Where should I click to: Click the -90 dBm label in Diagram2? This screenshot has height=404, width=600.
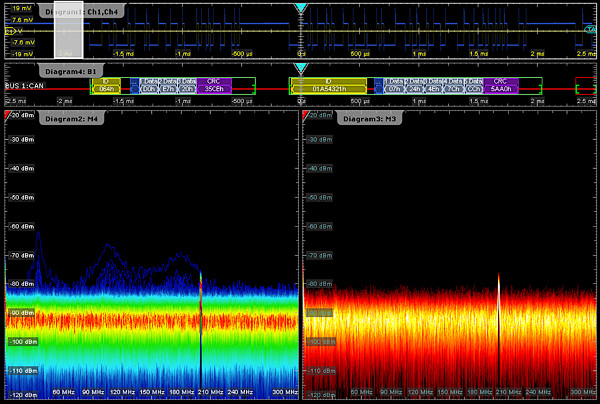click(22, 313)
